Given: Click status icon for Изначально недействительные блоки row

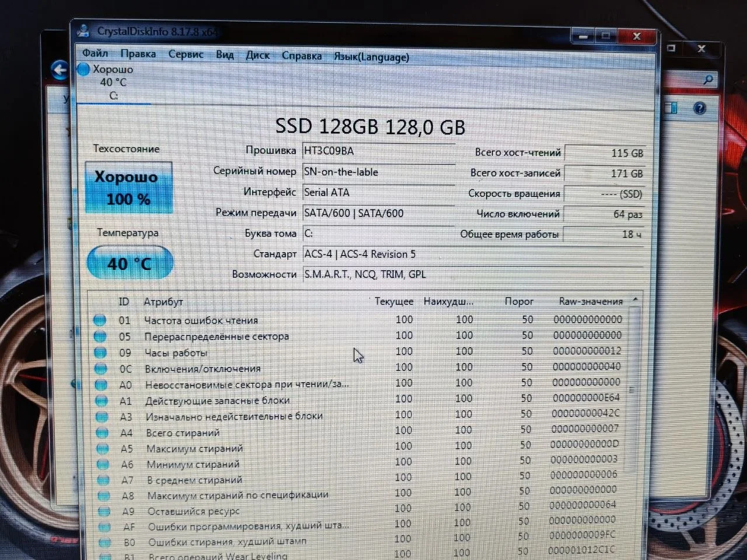Looking at the screenshot, I should pos(102,417).
